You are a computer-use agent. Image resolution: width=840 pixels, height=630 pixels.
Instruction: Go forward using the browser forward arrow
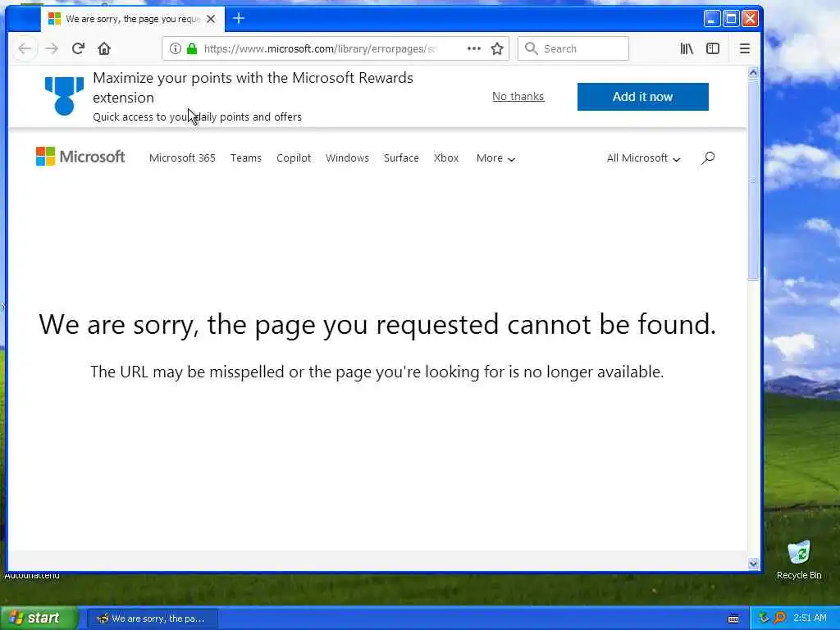(x=52, y=48)
